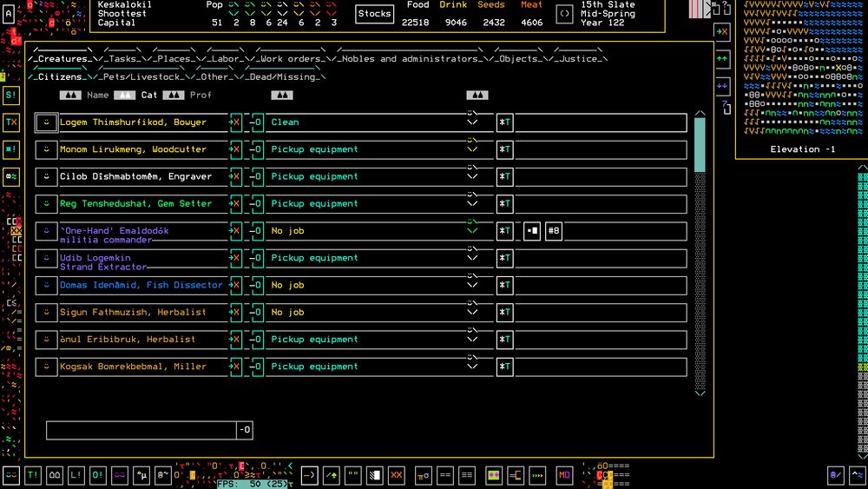Click the arrow -> icon in bottom toolbar
868x489 pixels.
click(x=310, y=475)
